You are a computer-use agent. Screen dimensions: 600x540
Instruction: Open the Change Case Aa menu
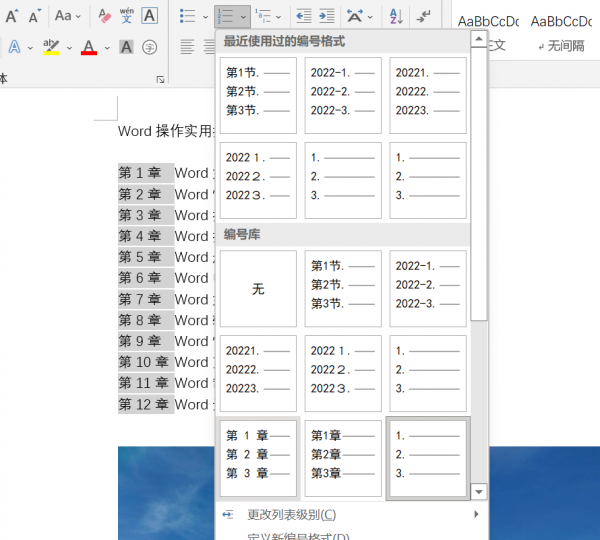click(67, 16)
